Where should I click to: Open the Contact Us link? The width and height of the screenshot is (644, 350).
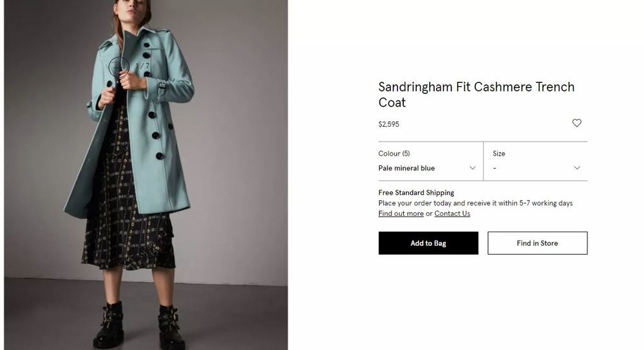[x=452, y=214]
